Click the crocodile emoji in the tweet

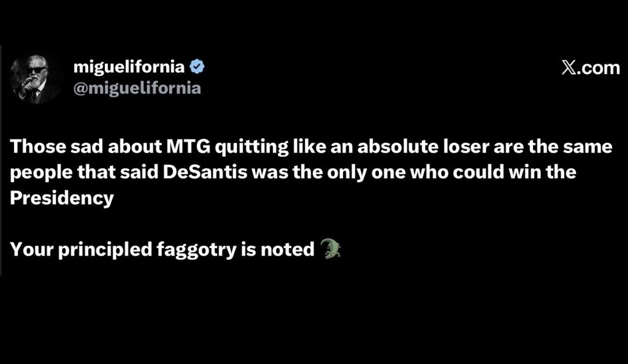click(331, 249)
